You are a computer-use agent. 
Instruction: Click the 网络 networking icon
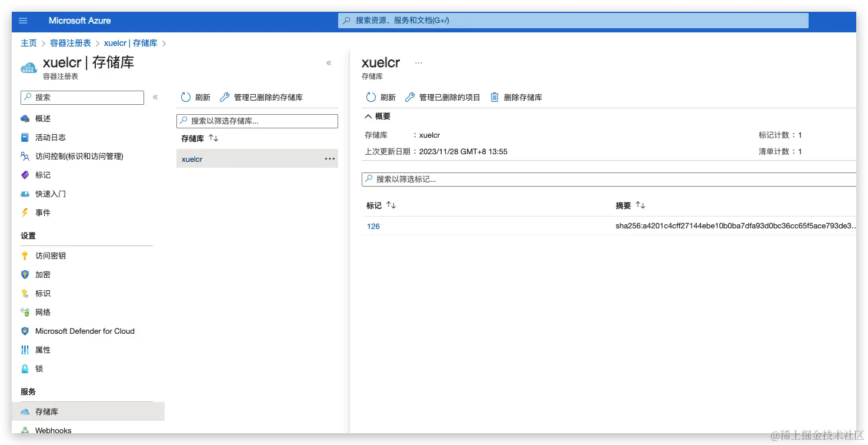[x=25, y=312]
